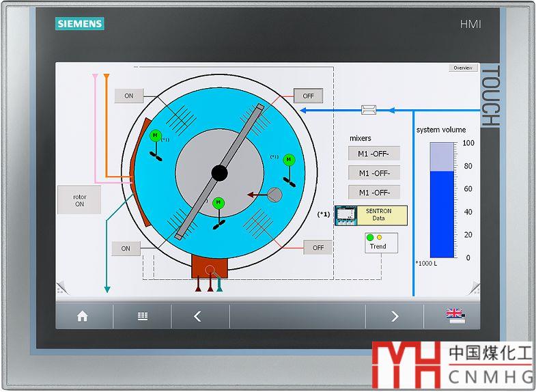Toggle the third M1 -OFF- mixer button
The width and height of the screenshot is (536, 392).
click(x=373, y=192)
